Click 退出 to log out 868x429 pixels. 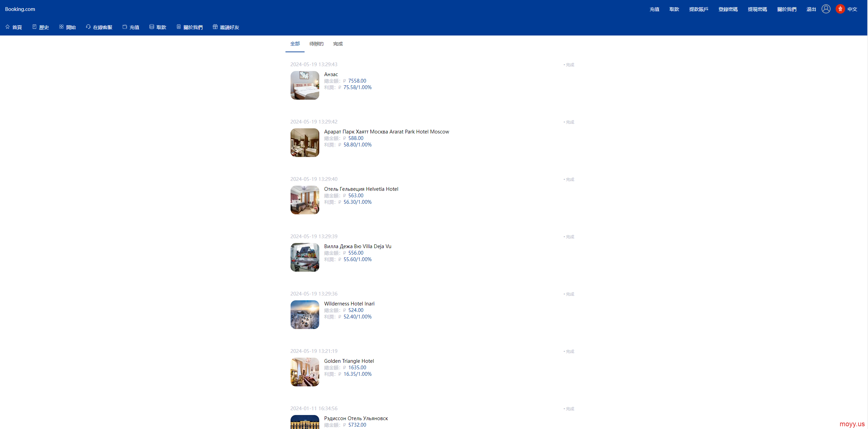(811, 9)
